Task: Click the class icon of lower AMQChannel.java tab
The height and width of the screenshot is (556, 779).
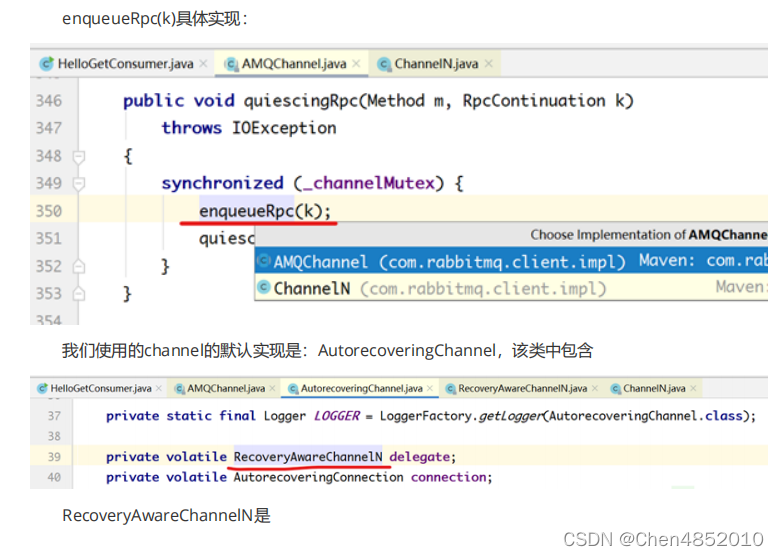Action: click(x=179, y=389)
